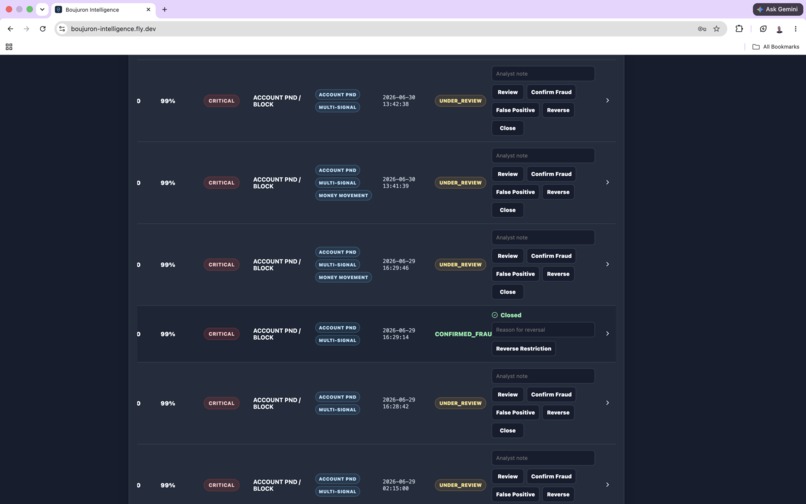The image size is (806, 504).
Task: Mark 16:28:42 alert as False Positive
Action: click(x=515, y=412)
